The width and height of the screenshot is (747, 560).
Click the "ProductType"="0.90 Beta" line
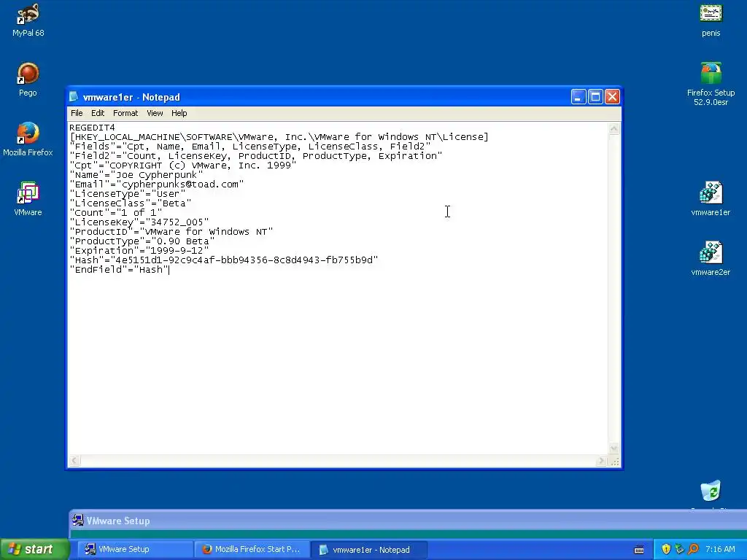coord(142,241)
